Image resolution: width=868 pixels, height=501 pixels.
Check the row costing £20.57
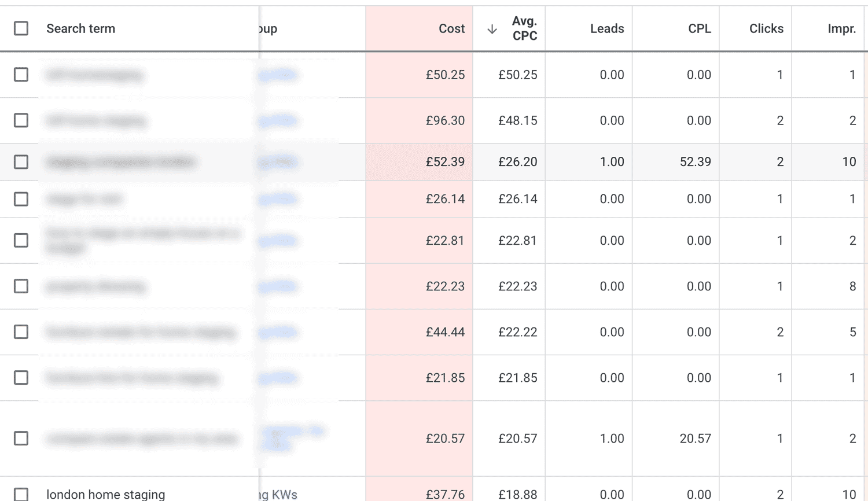coord(21,438)
